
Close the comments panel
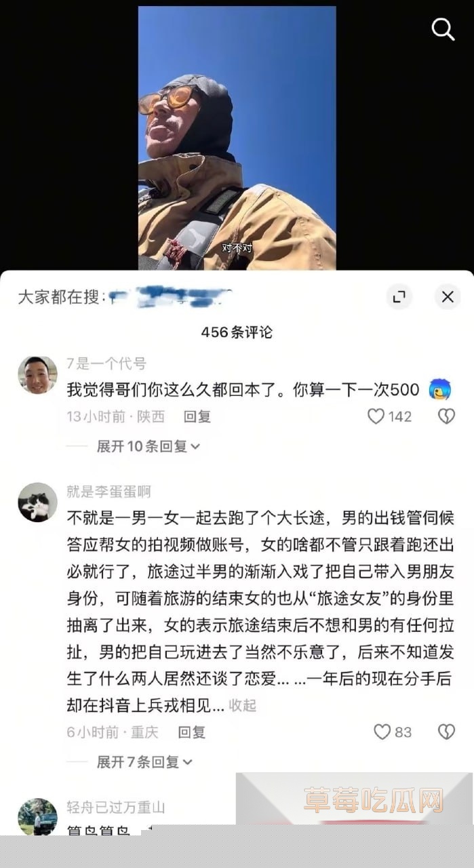tap(448, 297)
